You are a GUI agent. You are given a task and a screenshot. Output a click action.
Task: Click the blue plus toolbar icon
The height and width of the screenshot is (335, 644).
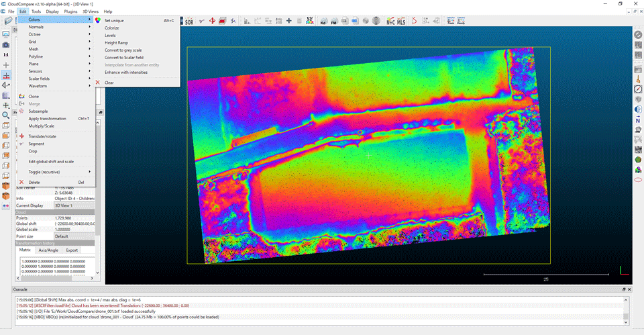pyautogui.click(x=288, y=21)
